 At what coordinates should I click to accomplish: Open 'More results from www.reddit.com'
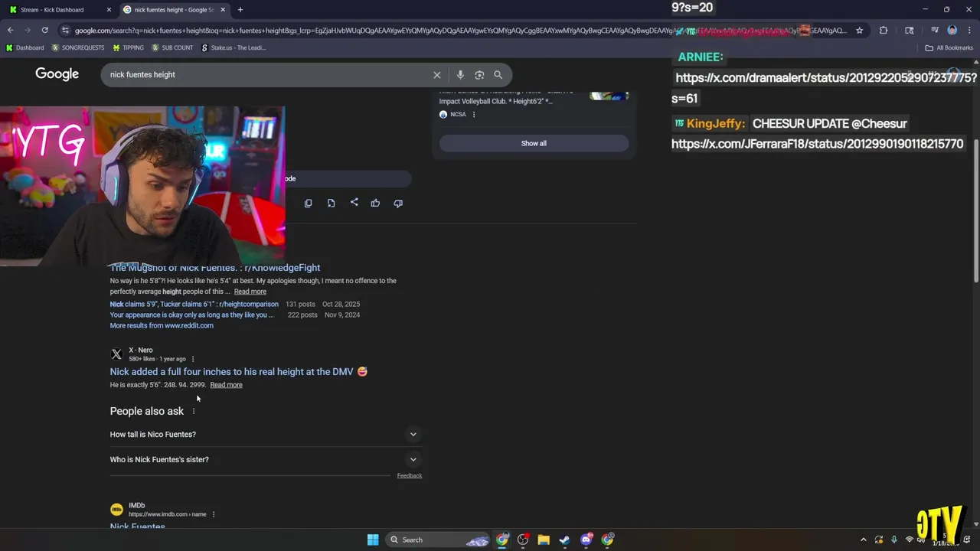[162, 325]
